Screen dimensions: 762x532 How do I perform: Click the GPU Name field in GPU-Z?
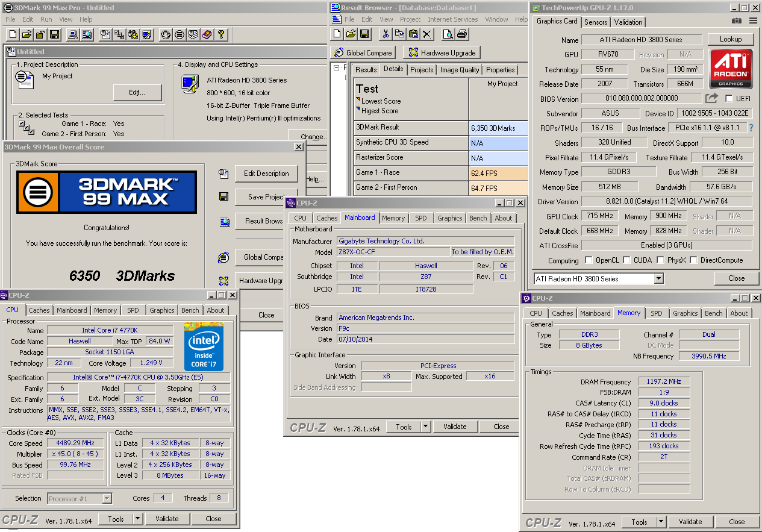642,40
